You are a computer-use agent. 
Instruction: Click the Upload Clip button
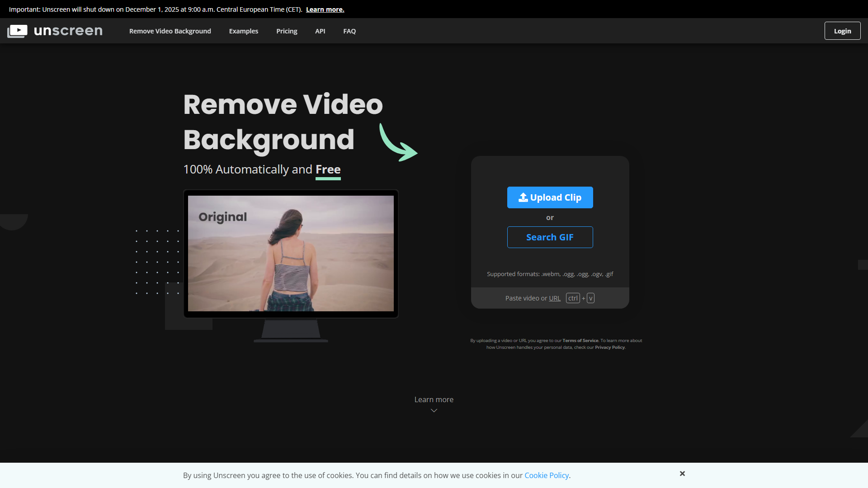click(550, 197)
